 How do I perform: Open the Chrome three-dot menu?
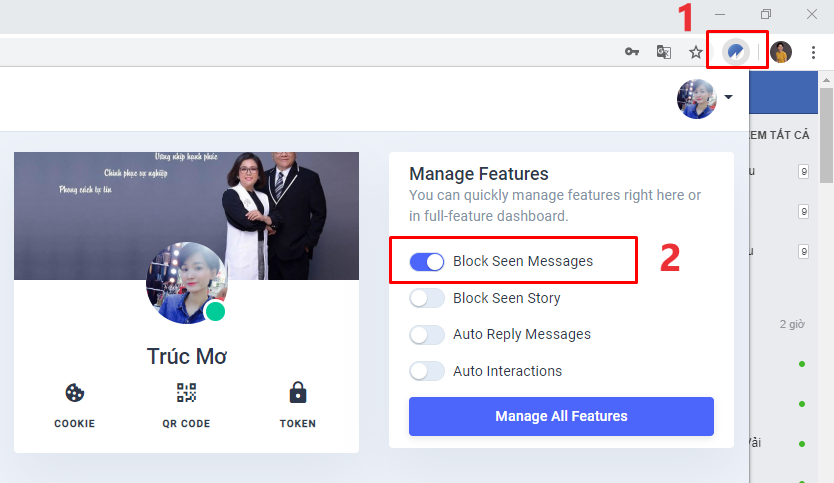813,52
